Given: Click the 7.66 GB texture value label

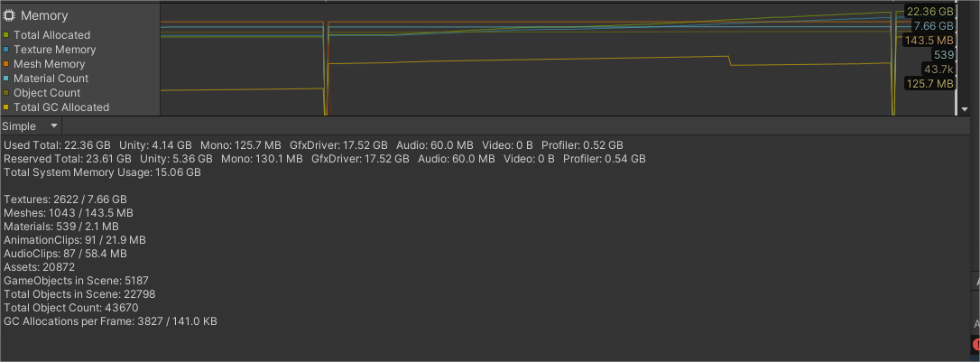Looking at the screenshot, I should [933, 26].
